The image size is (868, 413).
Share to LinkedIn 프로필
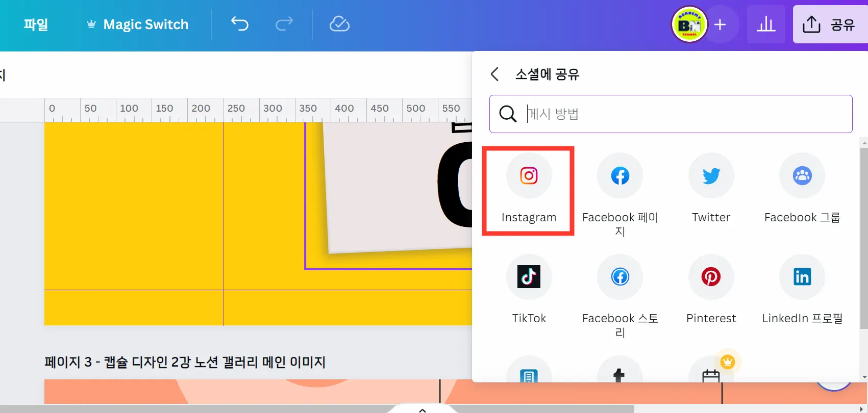[802, 290]
